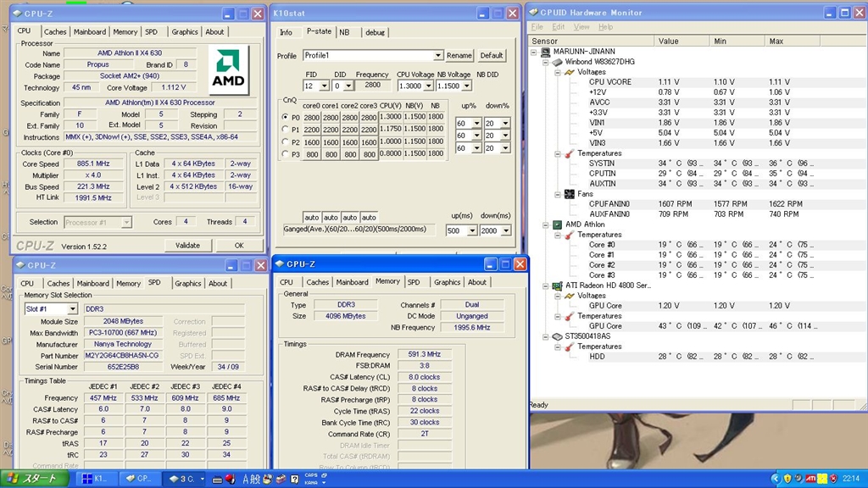Click the ST3500418AS hard drive icon

pyautogui.click(x=557, y=336)
